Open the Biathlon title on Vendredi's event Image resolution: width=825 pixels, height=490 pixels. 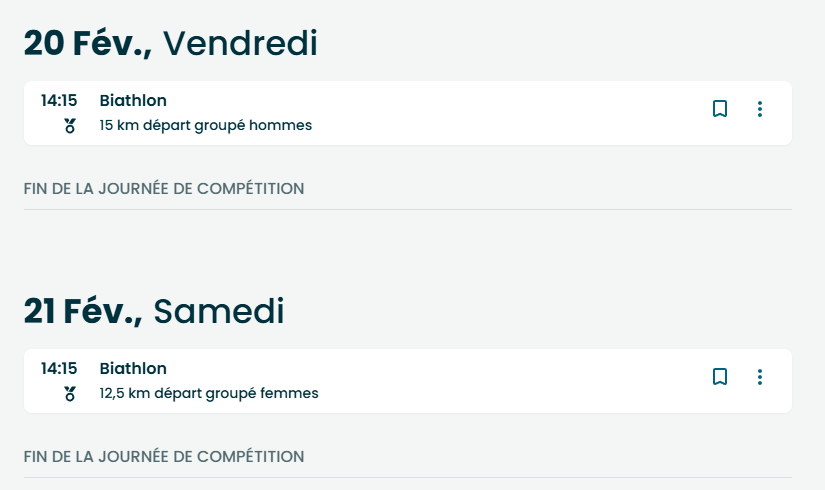[x=133, y=100]
